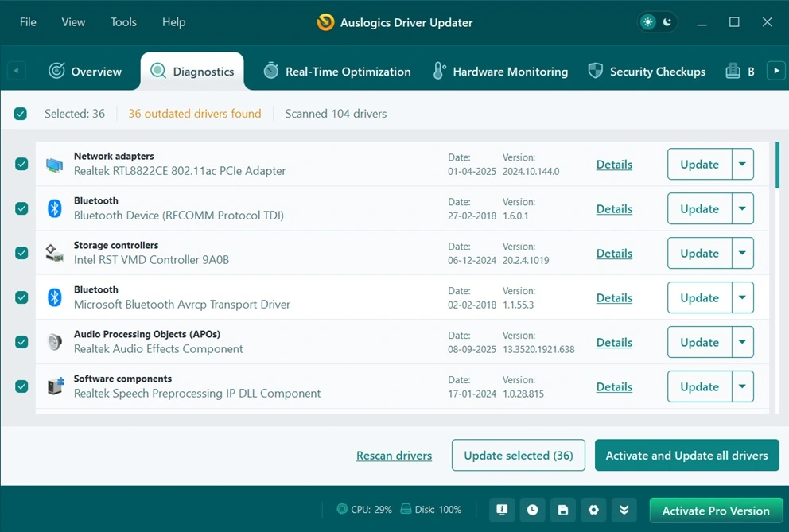This screenshot has width=789, height=532.
Task: Click the save disk icon in bottom bar
Action: click(563, 510)
